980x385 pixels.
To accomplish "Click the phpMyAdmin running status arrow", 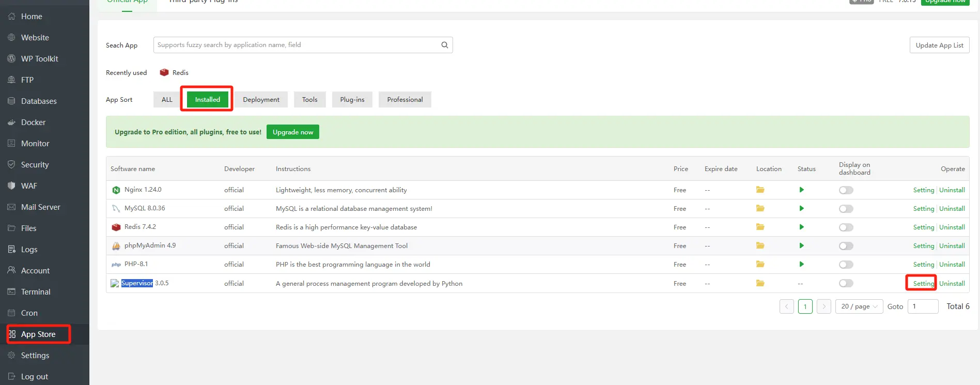I will click(801, 245).
